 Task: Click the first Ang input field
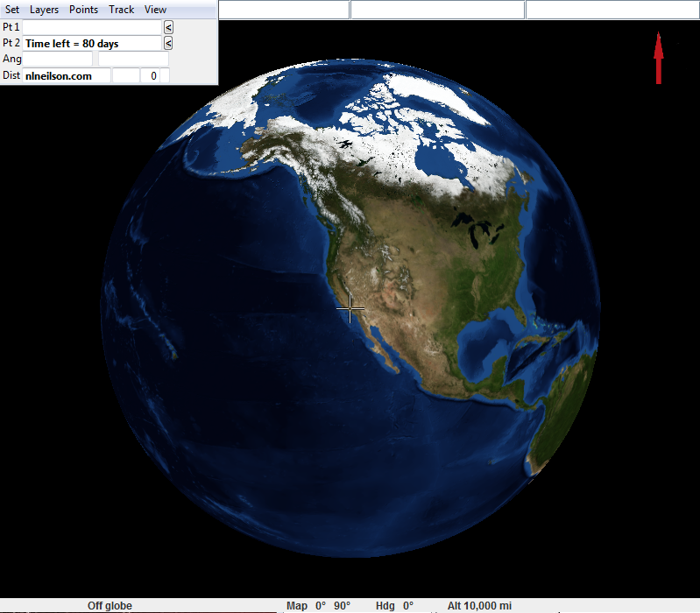58,59
